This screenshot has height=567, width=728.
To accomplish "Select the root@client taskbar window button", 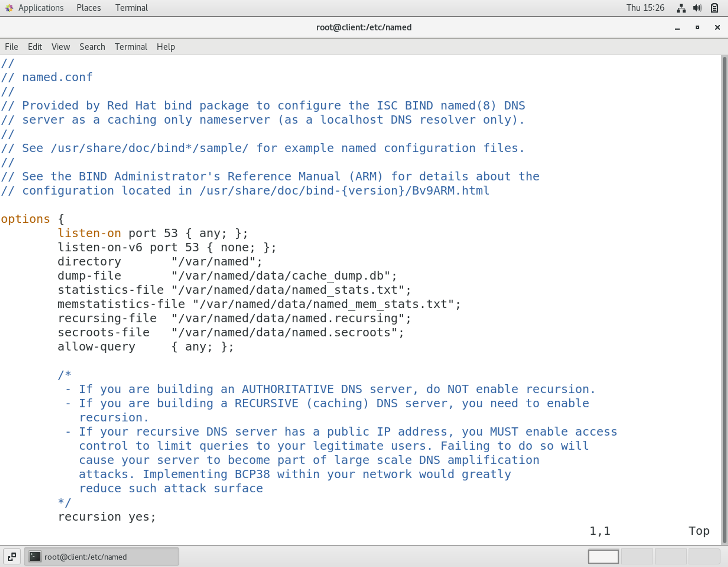I will (102, 557).
